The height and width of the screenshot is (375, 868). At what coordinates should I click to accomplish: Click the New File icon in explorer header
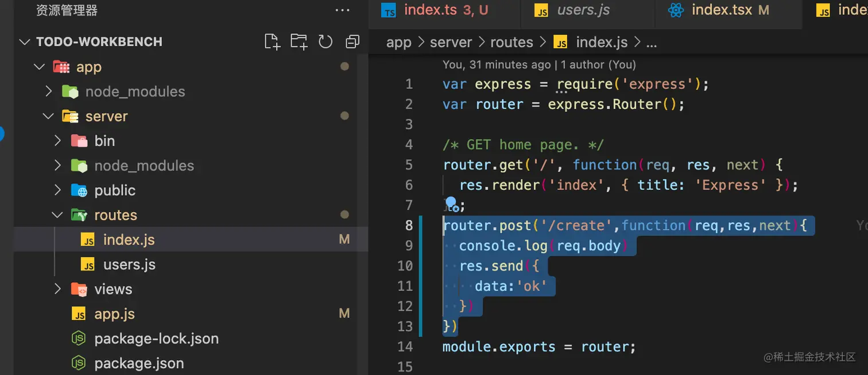(272, 41)
